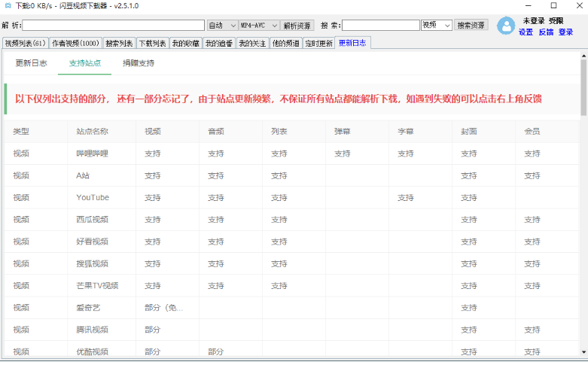
Task: Open the MP4-AVC format dropdown
Action: click(259, 25)
